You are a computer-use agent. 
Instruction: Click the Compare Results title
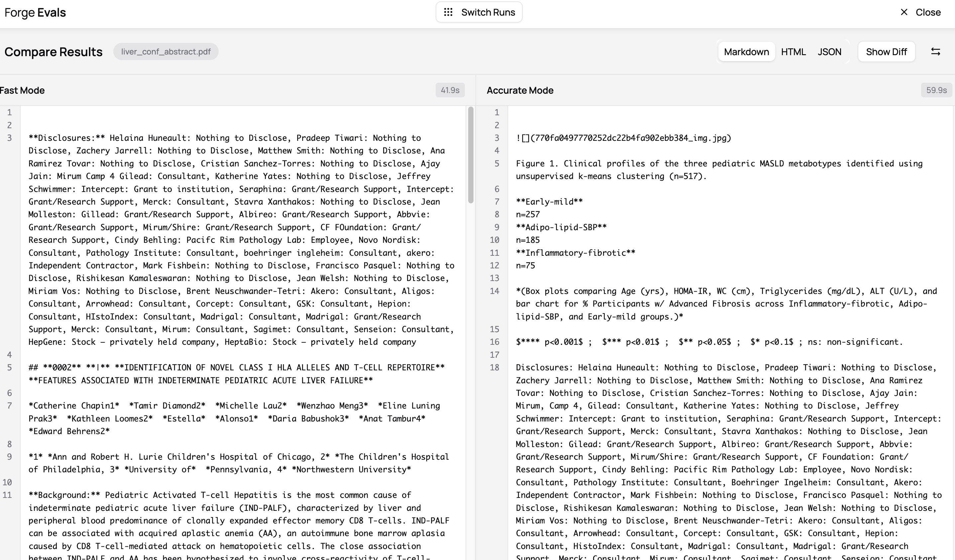53,51
